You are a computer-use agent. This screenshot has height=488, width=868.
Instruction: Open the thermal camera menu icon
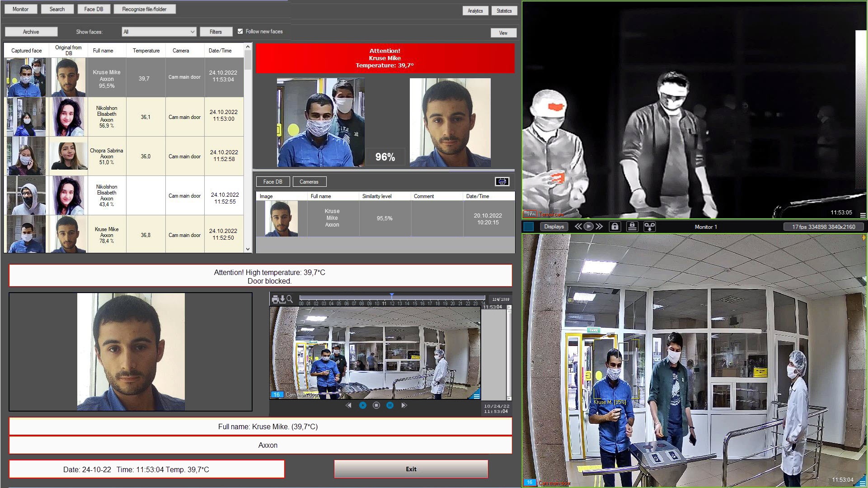point(863,215)
